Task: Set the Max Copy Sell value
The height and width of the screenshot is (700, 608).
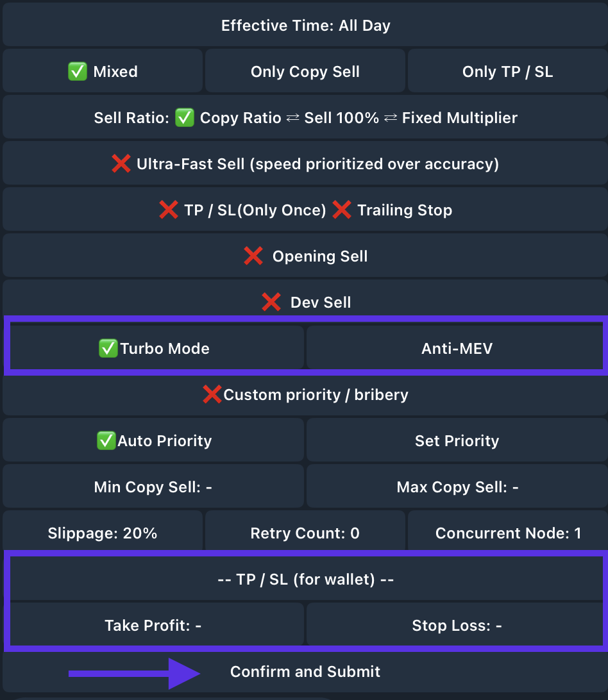Action: [x=457, y=487]
